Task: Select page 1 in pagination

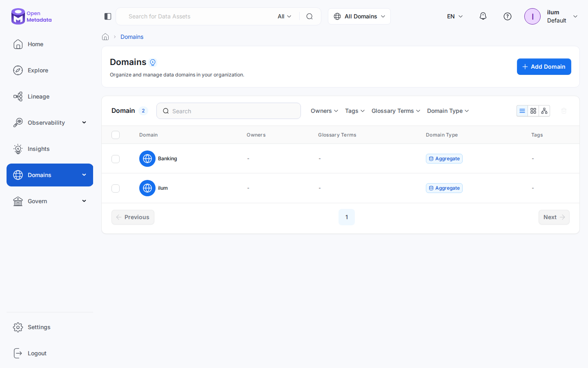Action: [x=347, y=217]
